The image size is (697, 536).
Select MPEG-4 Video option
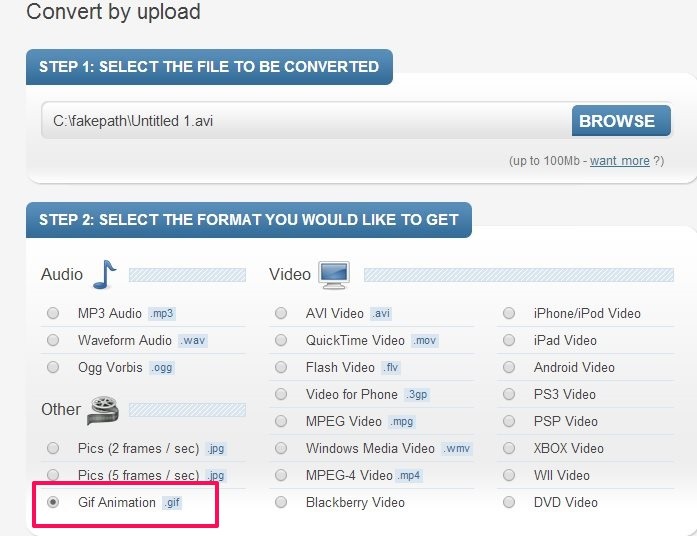click(x=281, y=475)
